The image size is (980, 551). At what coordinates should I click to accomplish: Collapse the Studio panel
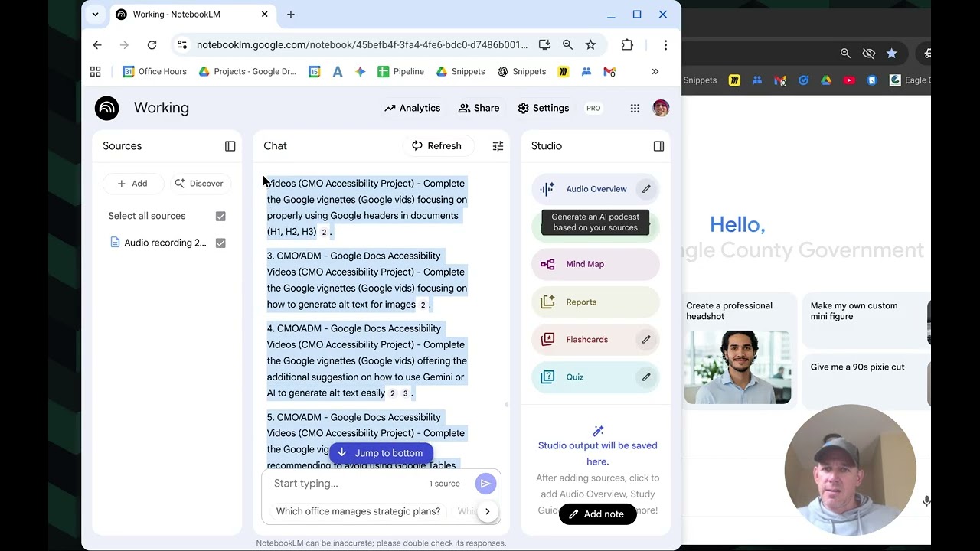point(658,146)
